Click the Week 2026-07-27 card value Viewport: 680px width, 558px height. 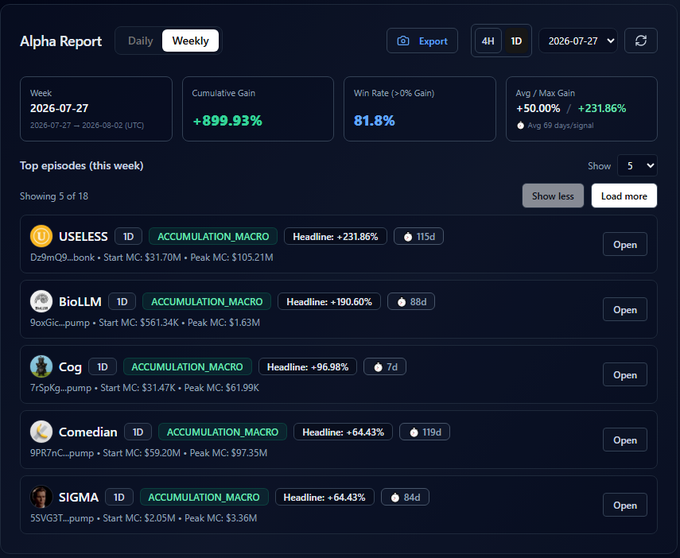click(59, 108)
